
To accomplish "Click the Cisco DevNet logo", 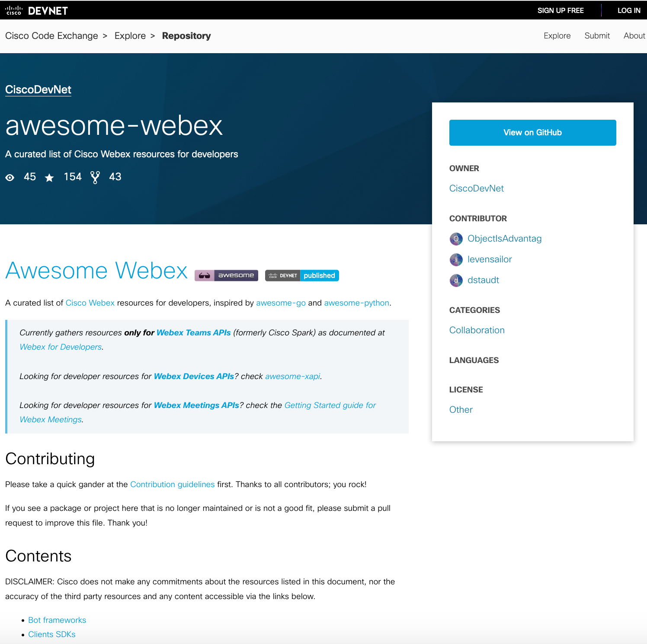I will coord(37,10).
